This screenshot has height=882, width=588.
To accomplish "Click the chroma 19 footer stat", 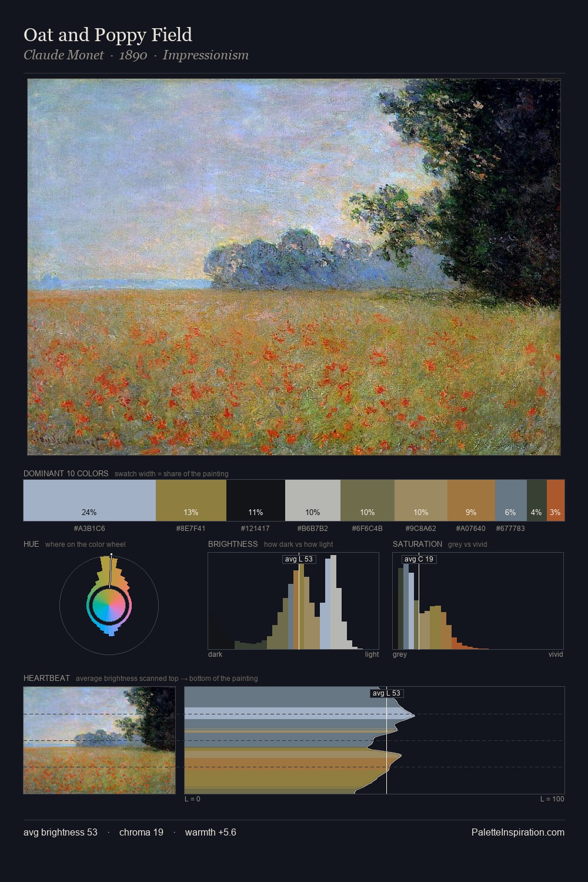I will [141, 832].
